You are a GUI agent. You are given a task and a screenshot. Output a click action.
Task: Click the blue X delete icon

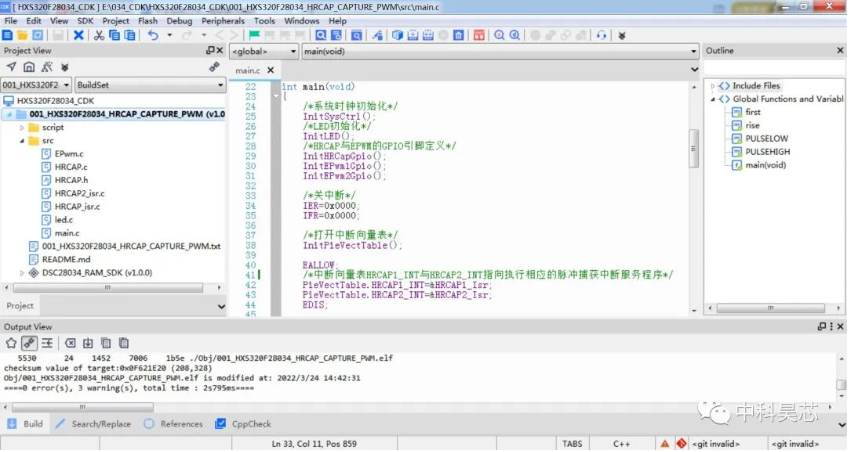79,35
